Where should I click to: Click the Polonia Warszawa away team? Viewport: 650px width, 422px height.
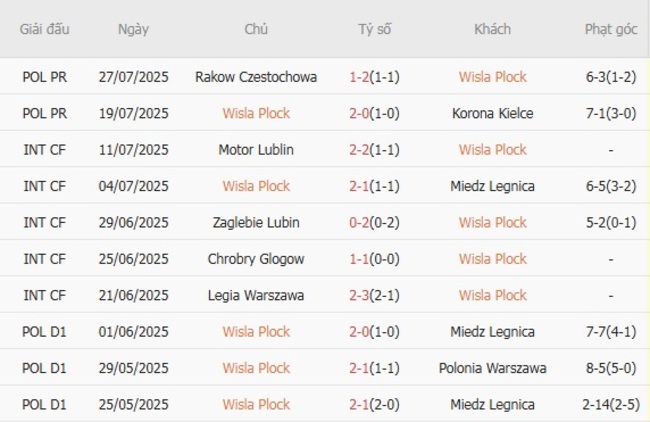[492, 368]
